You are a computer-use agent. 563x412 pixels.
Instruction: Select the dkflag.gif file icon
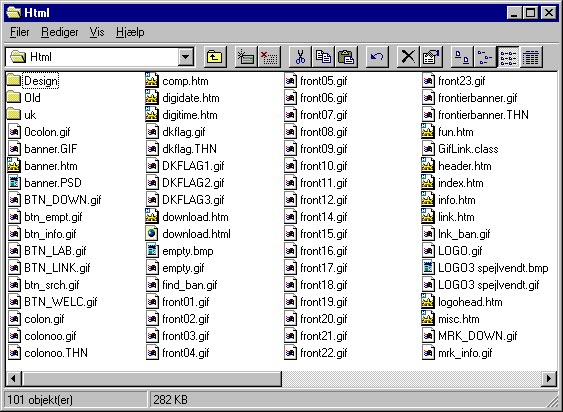pos(152,132)
